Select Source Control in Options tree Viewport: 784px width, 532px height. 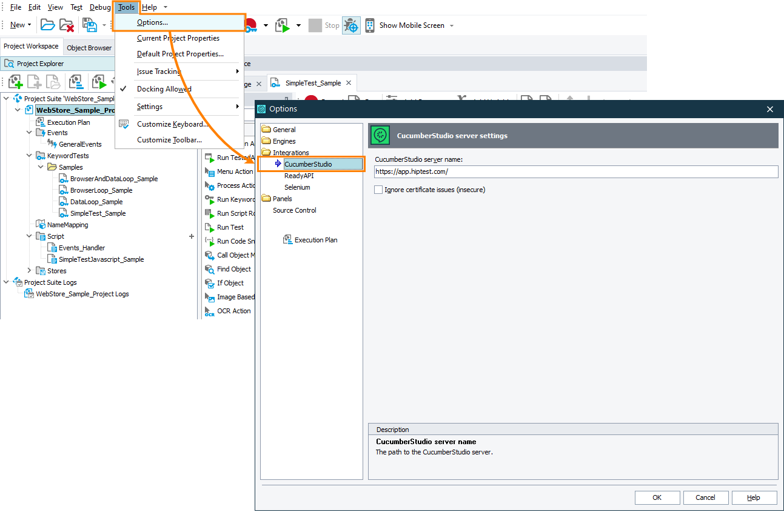(x=294, y=210)
